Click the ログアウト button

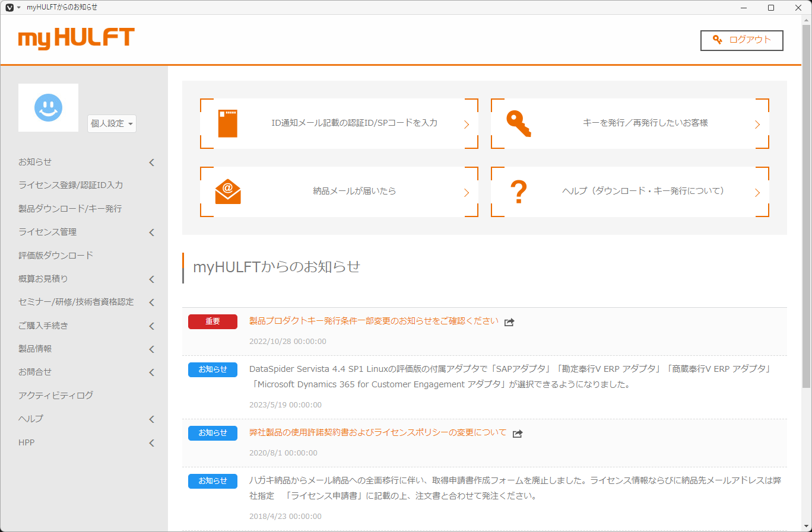click(741, 40)
